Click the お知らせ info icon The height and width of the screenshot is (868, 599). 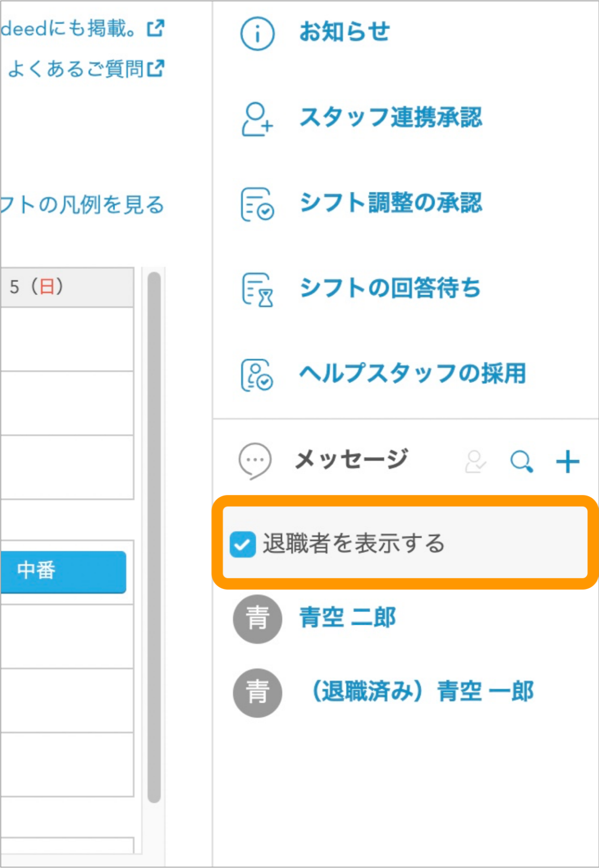[257, 34]
